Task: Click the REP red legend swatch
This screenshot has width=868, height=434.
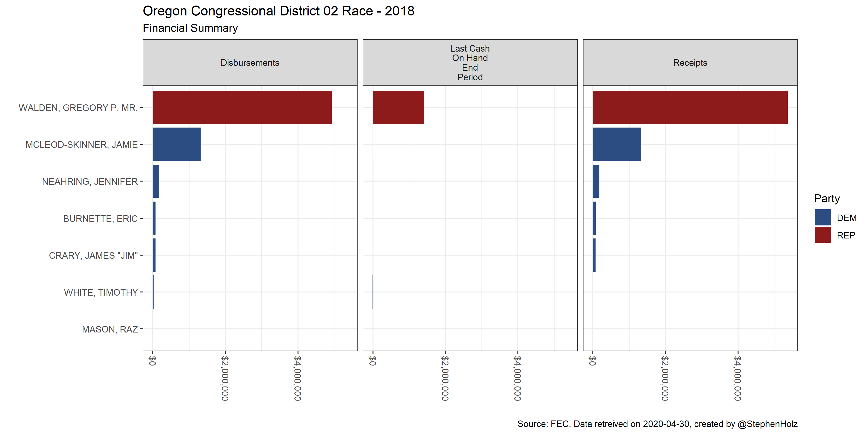Action: pyautogui.click(x=822, y=235)
